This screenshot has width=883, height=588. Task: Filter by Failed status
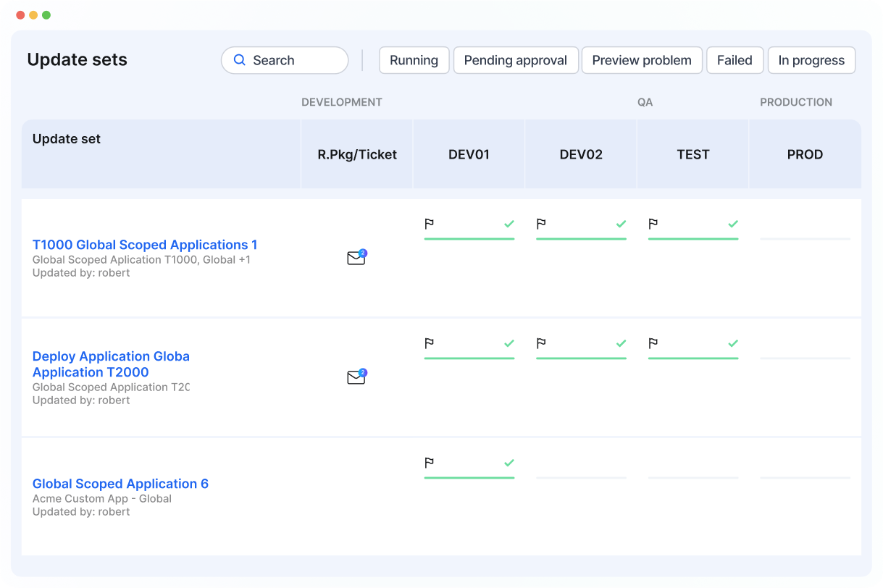[735, 61]
